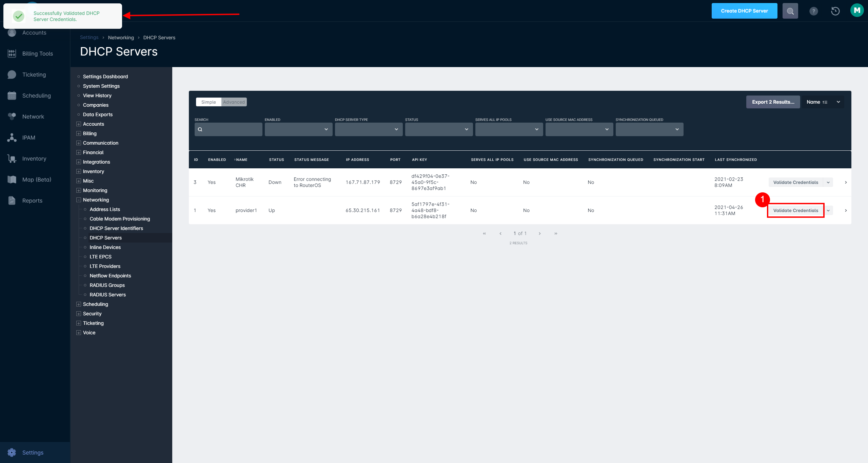This screenshot has width=868, height=463.
Task: Open global search with the magnifying glass icon
Action: click(790, 10)
